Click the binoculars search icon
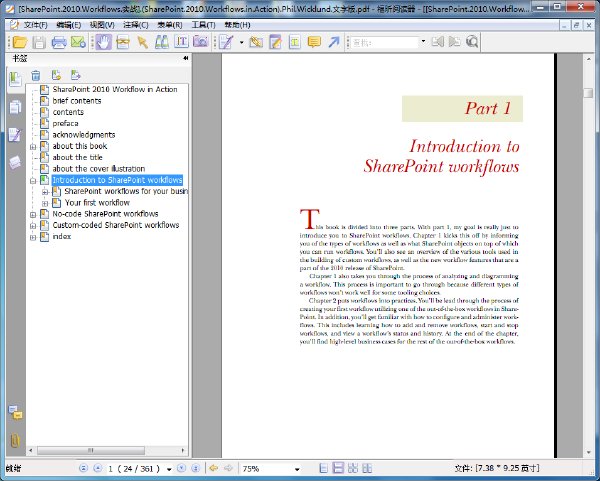600x481 pixels. pyautogui.click(x=161, y=42)
